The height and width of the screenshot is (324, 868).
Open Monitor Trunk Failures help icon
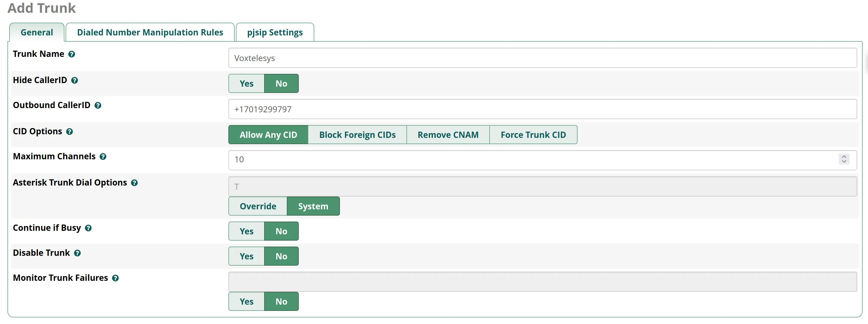coord(115,278)
